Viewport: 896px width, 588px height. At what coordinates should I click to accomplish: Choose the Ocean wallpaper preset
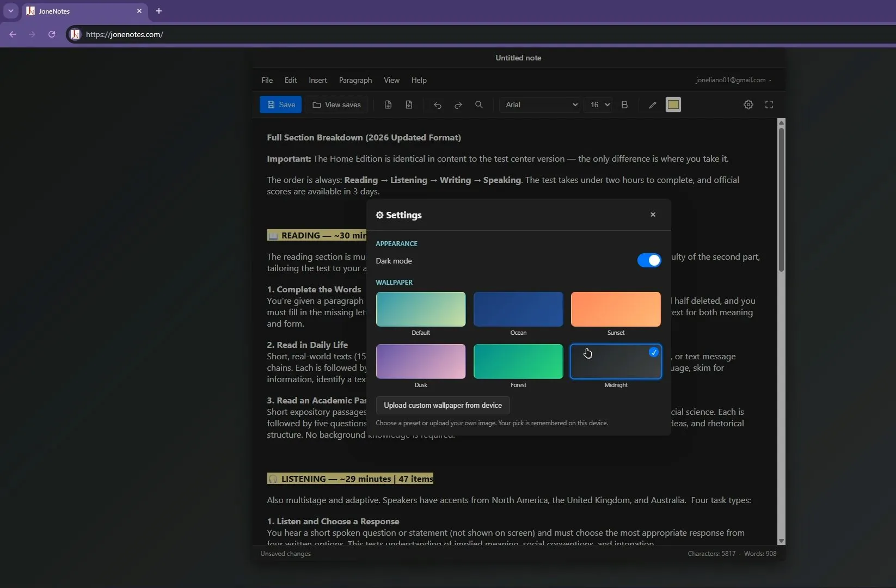[518, 309]
